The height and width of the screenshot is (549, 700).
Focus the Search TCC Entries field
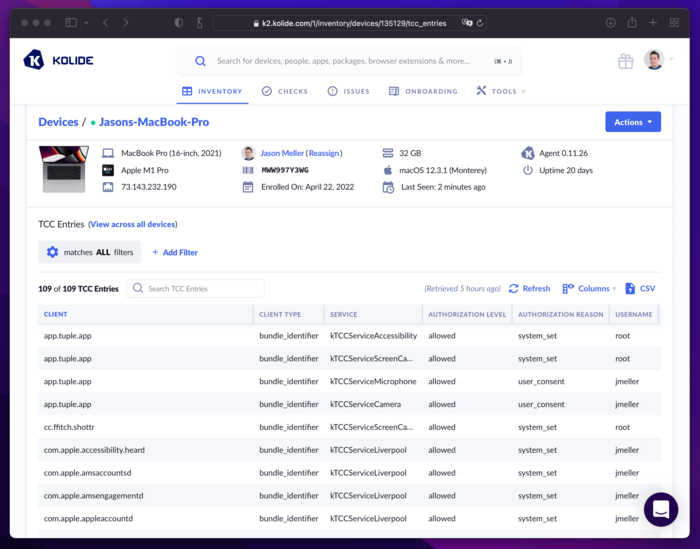click(x=196, y=288)
